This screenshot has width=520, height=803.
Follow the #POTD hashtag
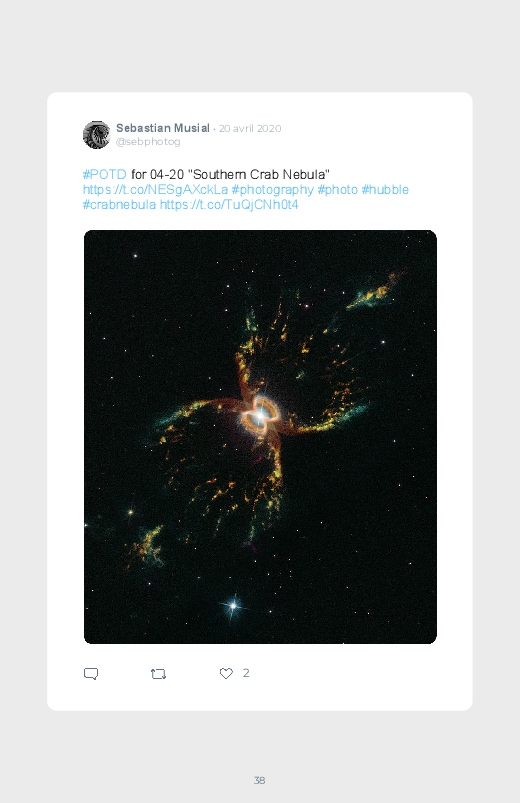105,175
